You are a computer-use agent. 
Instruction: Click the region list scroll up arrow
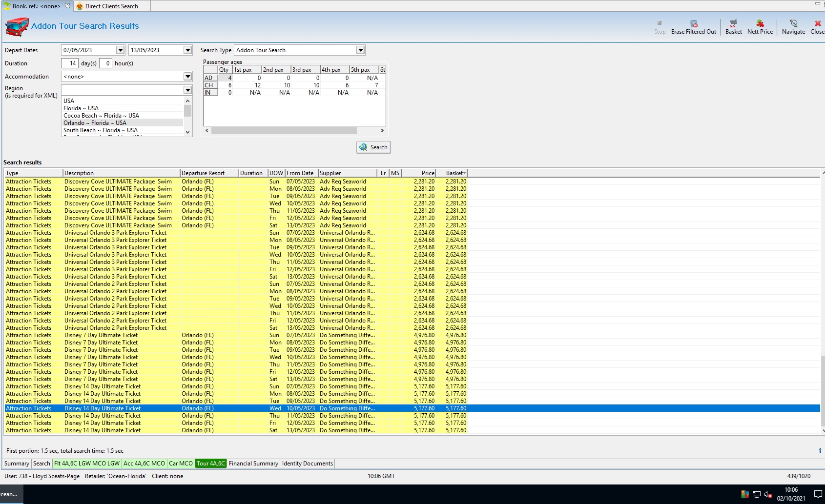tap(187, 101)
